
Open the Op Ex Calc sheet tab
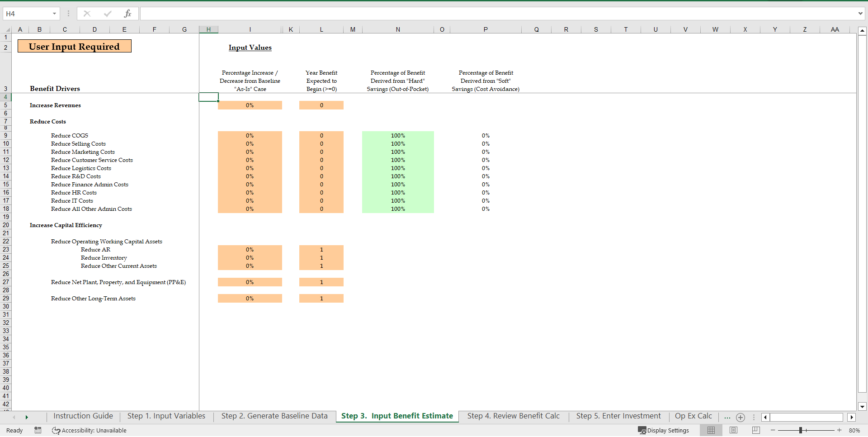click(x=693, y=416)
